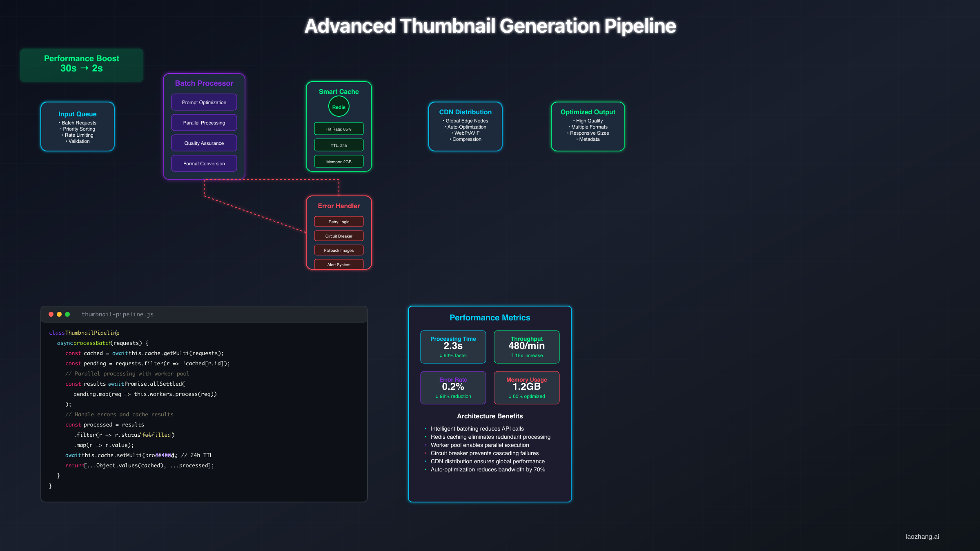This screenshot has height=551, width=980.
Task: Click the Batch Requests bullet
Action: point(78,123)
